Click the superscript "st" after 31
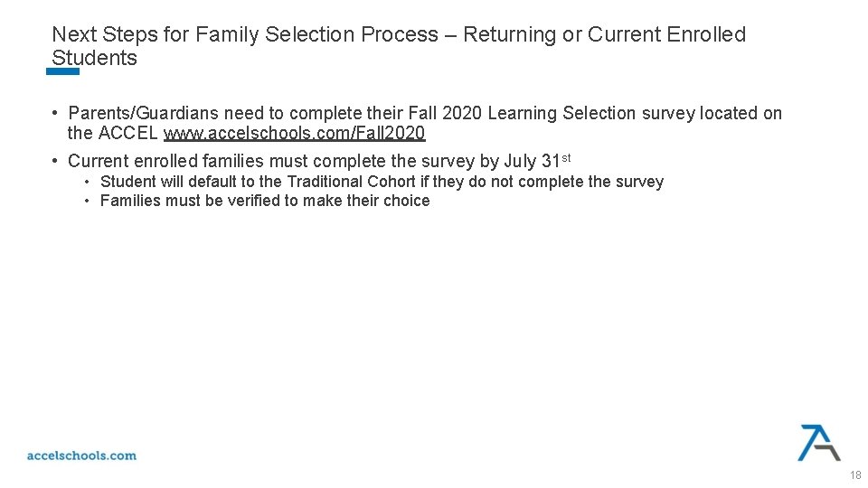 tap(566, 158)
